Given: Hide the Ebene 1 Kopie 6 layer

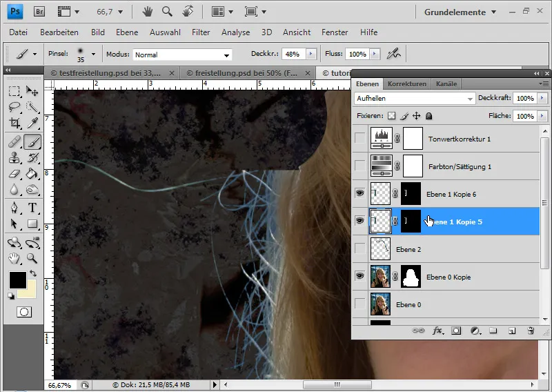Looking at the screenshot, I should pyautogui.click(x=359, y=193).
